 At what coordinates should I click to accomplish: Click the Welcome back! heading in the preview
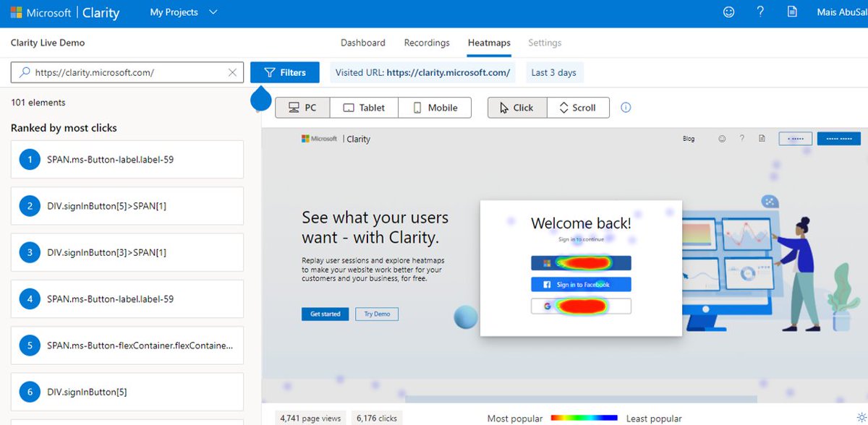(x=581, y=223)
